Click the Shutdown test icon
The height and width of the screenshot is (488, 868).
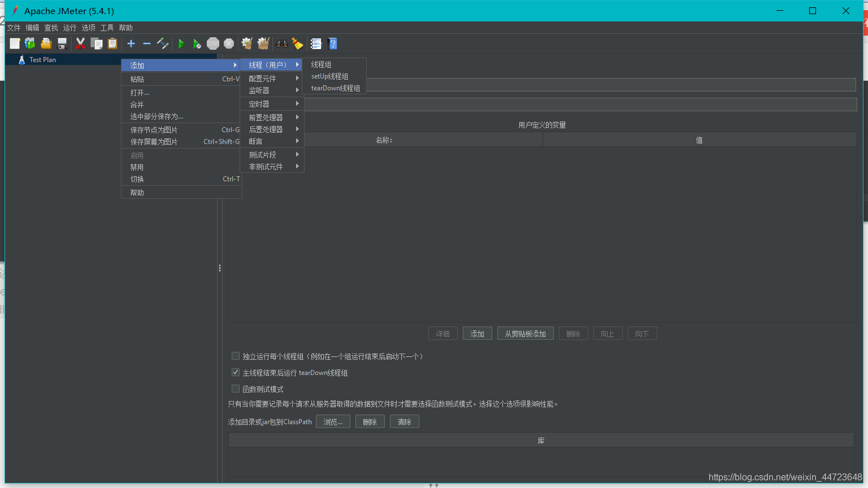tap(229, 43)
